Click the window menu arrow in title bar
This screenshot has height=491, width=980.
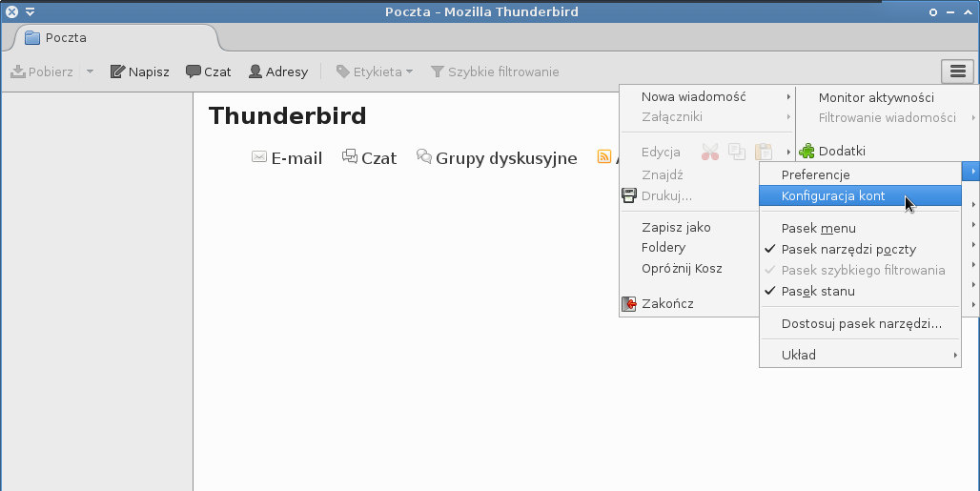click(x=30, y=11)
